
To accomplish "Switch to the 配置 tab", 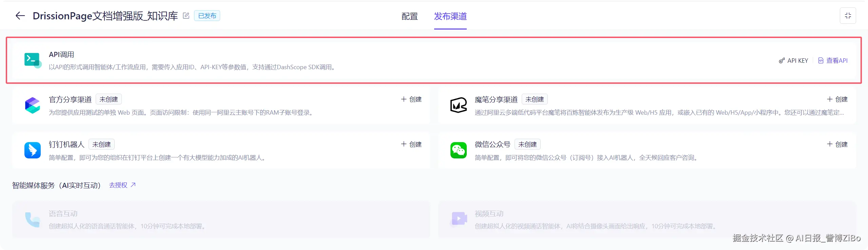I will pyautogui.click(x=409, y=16).
